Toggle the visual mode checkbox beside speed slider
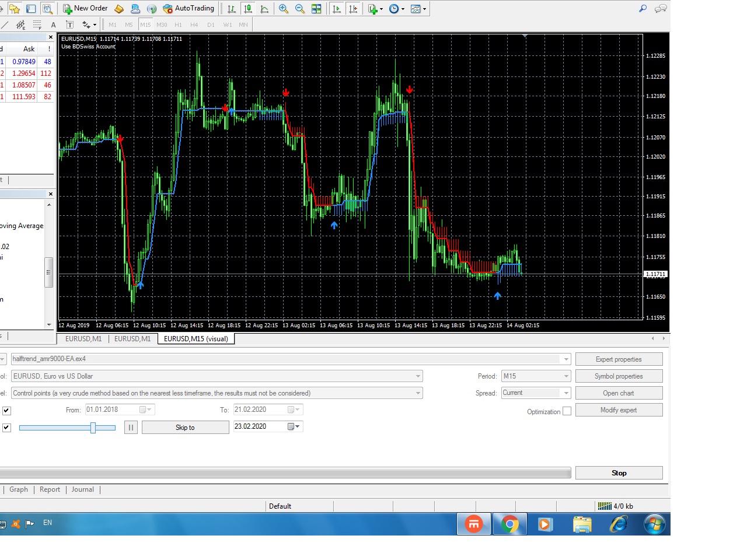This screenshot has height=560, width=747. pos(6,428)
